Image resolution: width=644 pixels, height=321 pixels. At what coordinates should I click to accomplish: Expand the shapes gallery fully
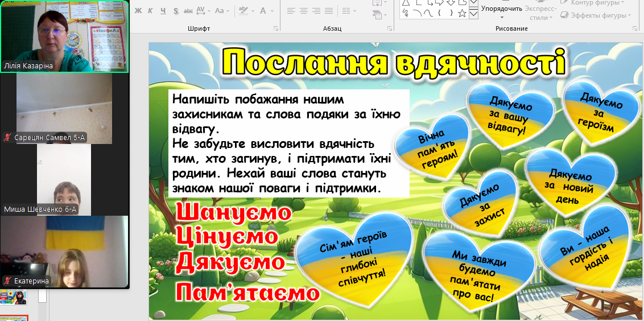coord(473,14)
